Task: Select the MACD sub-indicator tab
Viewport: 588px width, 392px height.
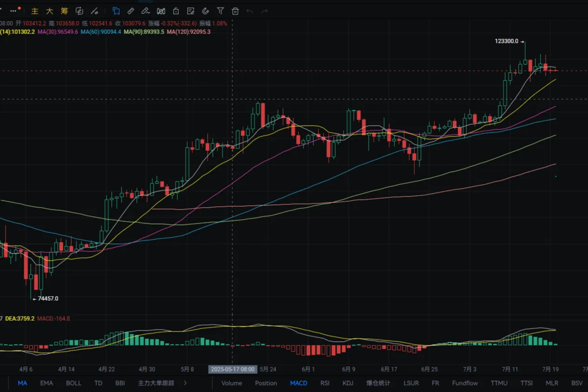Action: point(298,383)
